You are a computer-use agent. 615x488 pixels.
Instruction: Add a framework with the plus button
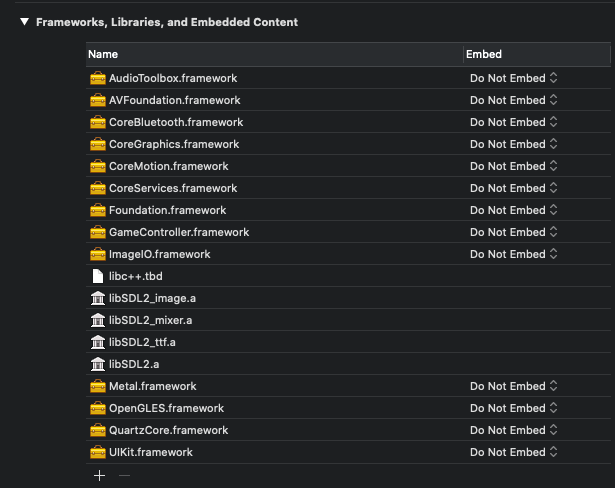click(x=99, y=475)
